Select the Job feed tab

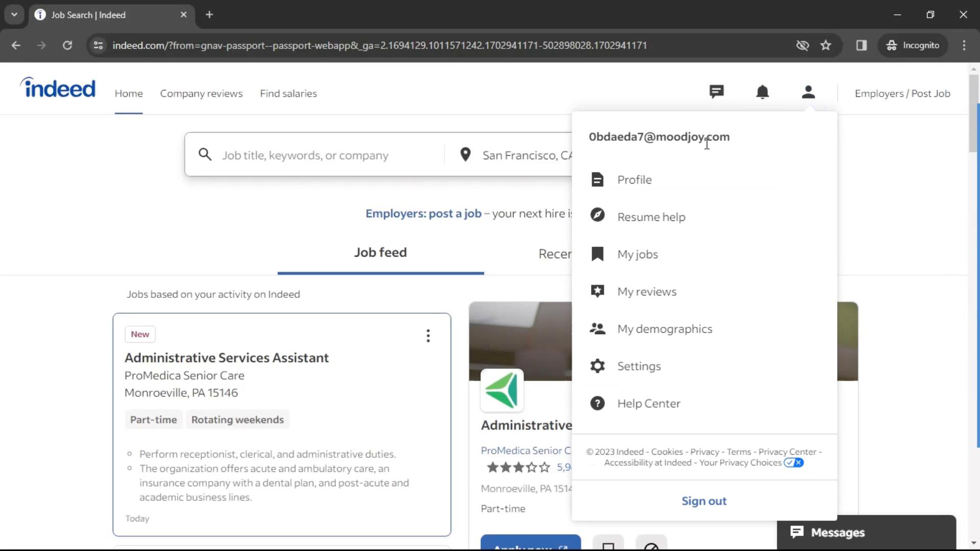coord(380,253)
